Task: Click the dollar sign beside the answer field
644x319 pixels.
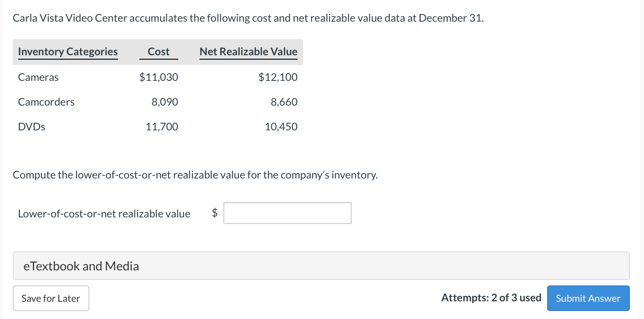Action: (215, 213)
